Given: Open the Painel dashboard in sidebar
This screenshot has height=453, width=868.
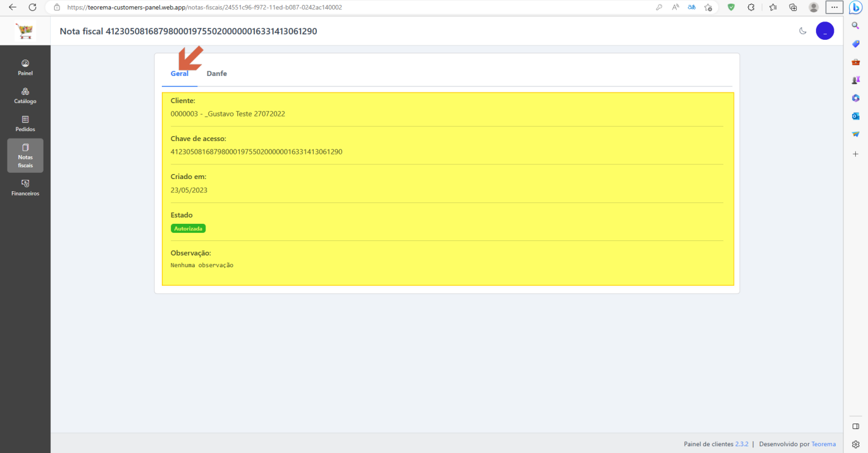Looking at the screenshot, I should 25,67.
